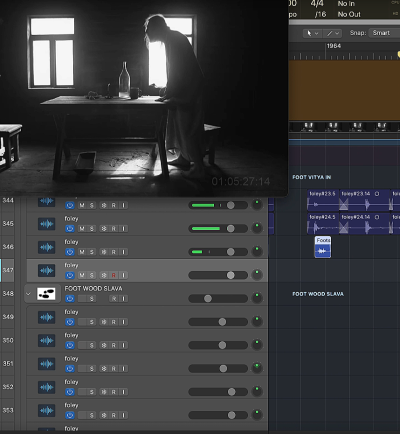Select the foley#23.5 audio region
Viewport: 400px width, 434px height.
[323, 200]
